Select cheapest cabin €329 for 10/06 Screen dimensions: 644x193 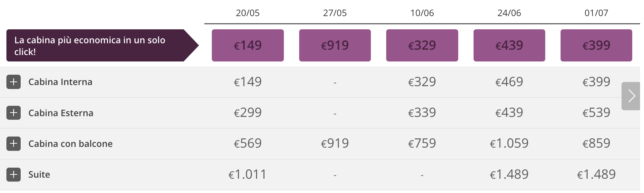pyautogui.click(x=422, y=45)
